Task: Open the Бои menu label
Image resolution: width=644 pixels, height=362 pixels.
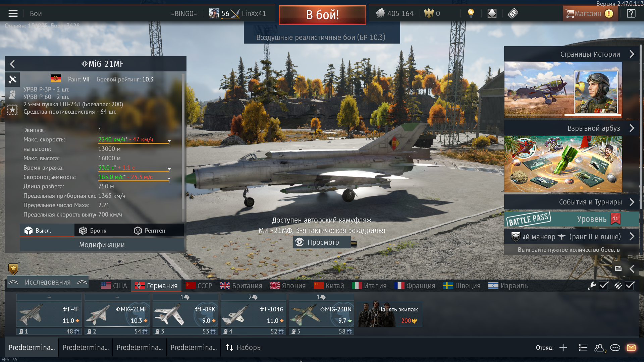Action: [x=36, y=14]
